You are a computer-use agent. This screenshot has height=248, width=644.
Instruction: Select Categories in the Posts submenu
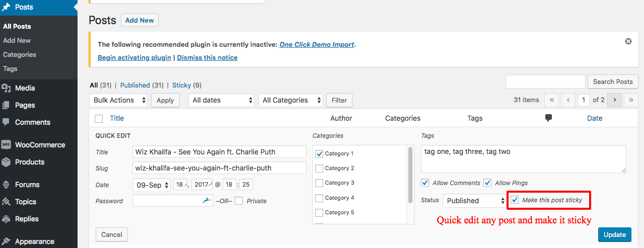[20, 54]
